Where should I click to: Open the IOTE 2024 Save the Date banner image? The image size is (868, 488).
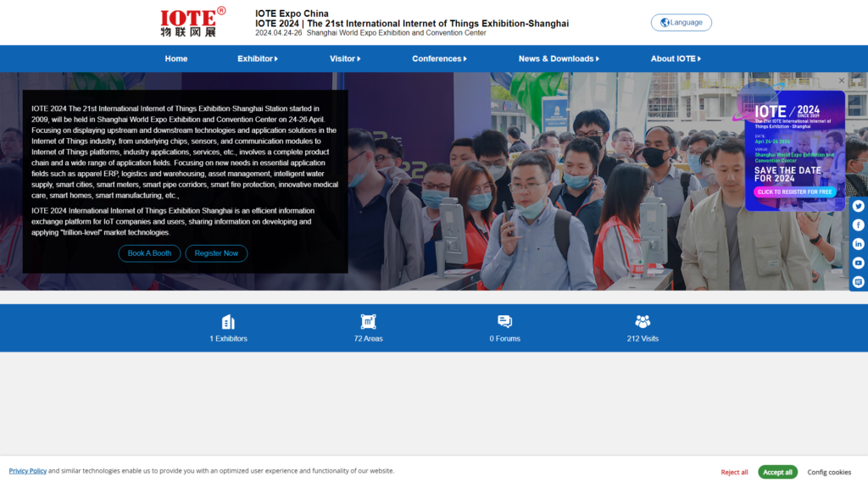pos(794,151)
